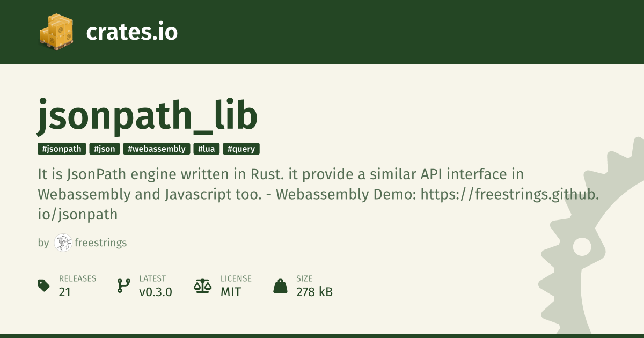
Task: Click the size weight icon
Action: [280, 285]
